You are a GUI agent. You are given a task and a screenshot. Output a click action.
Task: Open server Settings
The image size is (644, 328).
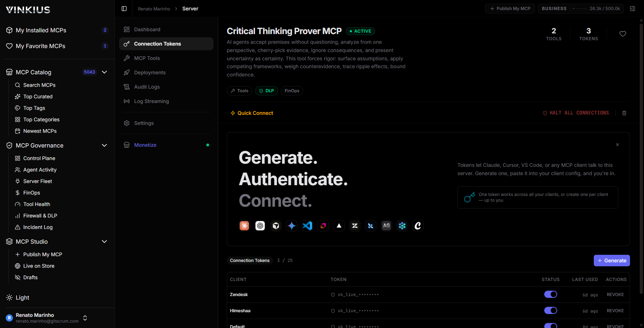pos(166,123)
